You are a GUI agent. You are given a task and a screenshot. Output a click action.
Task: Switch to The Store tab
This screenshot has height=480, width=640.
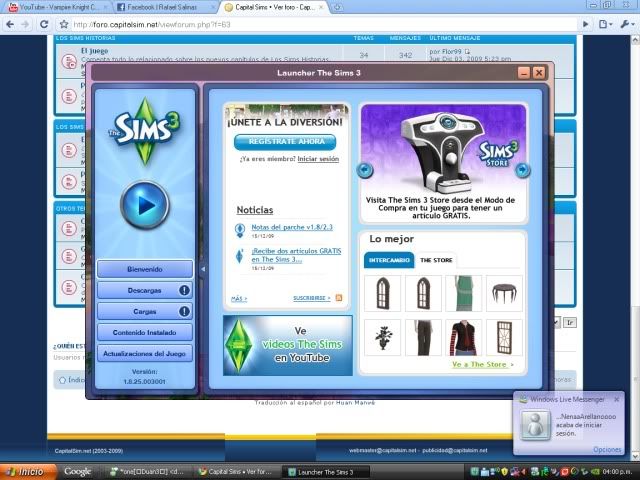pos(436,260)
